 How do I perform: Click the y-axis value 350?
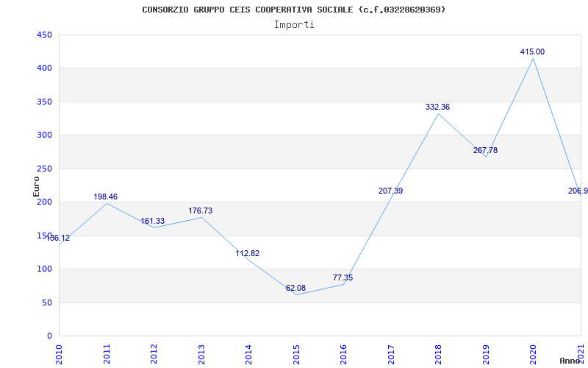[x=44, y=102]
